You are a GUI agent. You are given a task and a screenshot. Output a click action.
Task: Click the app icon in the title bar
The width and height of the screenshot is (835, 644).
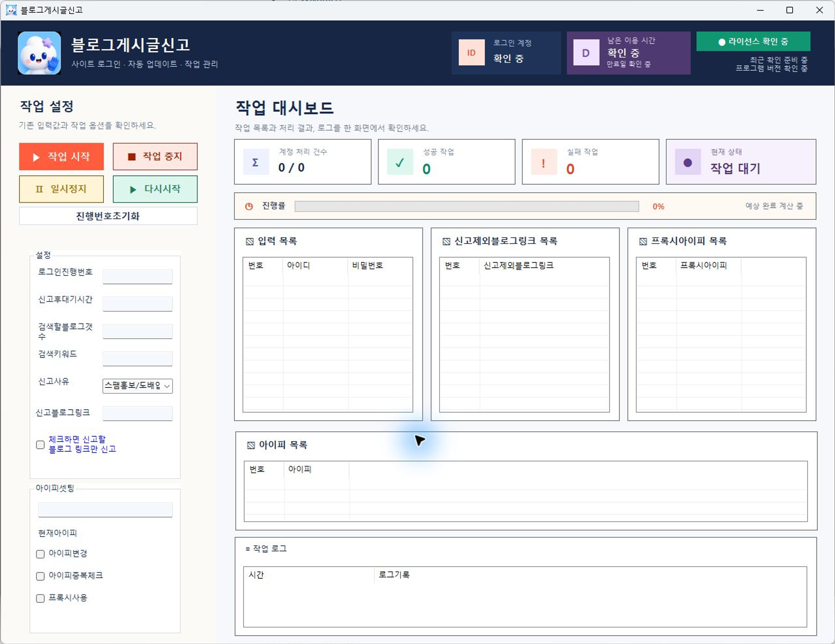11,10
